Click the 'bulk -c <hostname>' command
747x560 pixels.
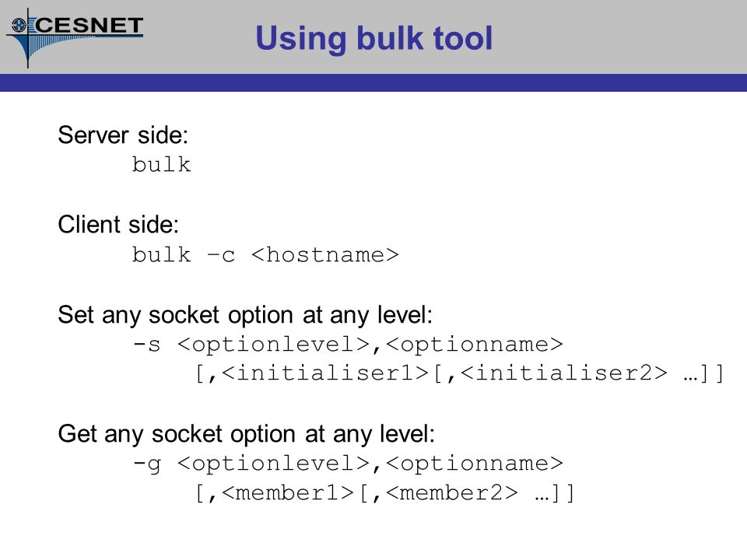click(265, 254)
